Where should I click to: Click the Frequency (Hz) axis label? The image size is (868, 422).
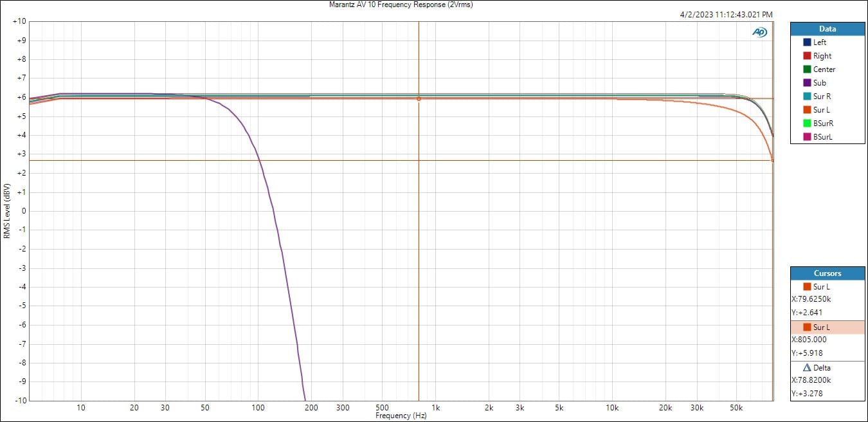[x=401, y=416]
